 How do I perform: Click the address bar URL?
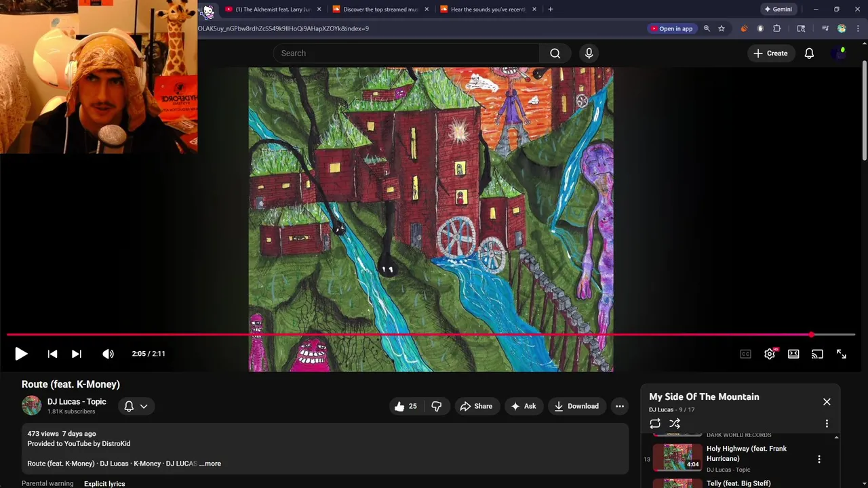283,28
